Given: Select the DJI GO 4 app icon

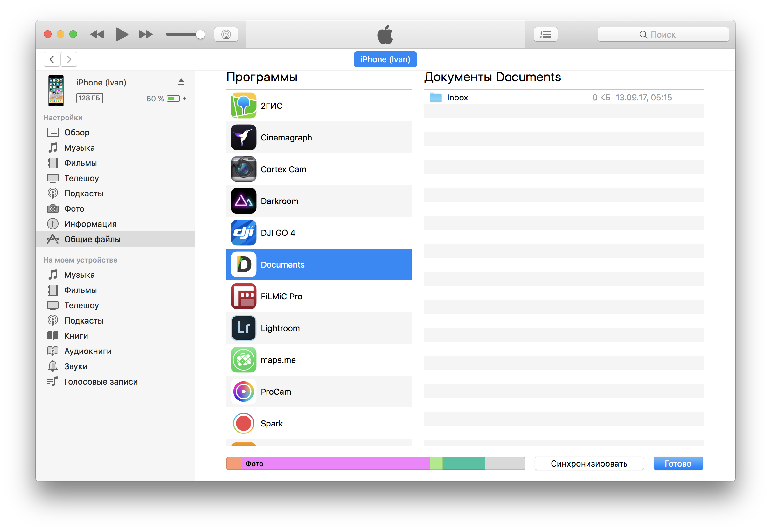Looking at the screenshot, I should point(244,233).
